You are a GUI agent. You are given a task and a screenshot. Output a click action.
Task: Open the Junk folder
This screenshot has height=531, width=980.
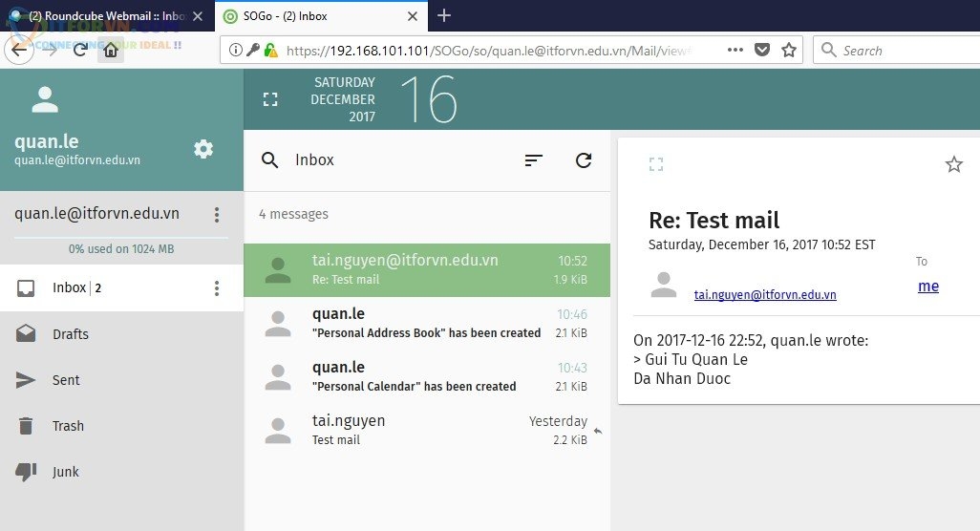click(66, 472)
